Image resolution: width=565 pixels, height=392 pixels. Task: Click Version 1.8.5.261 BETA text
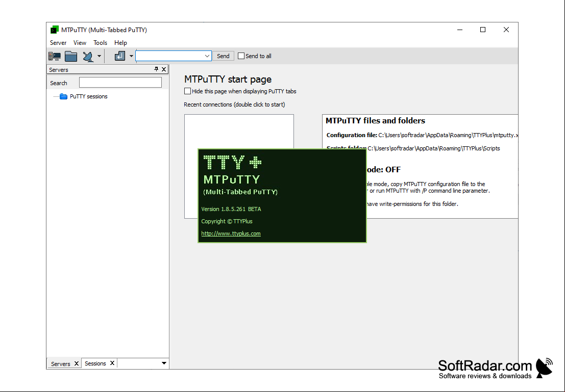(x=231, y=209)
